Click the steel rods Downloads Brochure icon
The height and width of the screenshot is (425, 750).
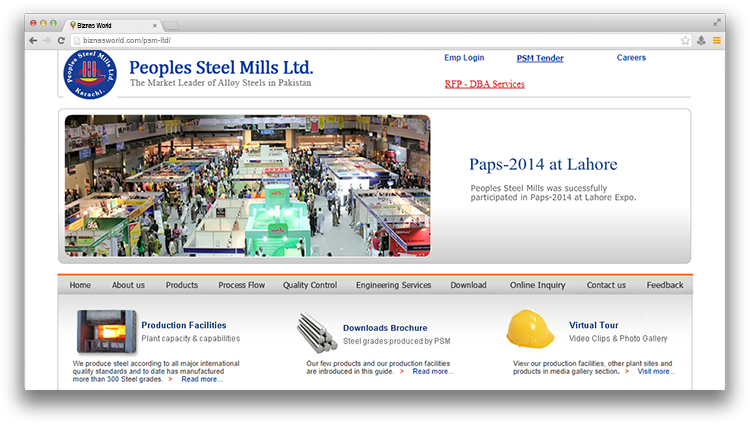[x=316, y=331]
